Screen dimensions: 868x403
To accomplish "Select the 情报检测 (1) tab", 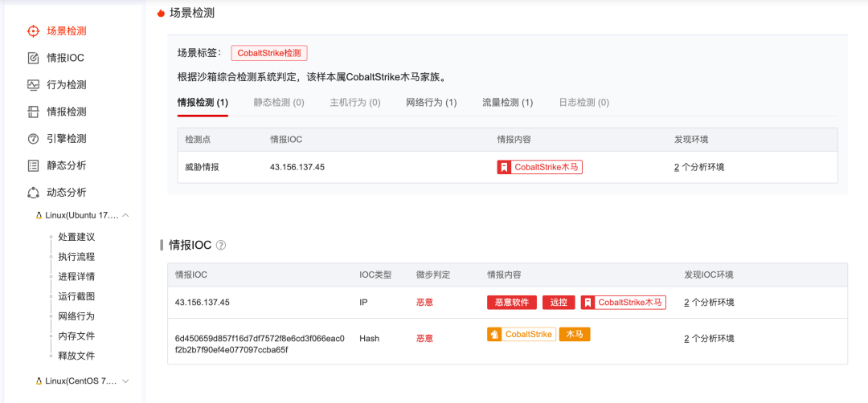I will 203,103.
